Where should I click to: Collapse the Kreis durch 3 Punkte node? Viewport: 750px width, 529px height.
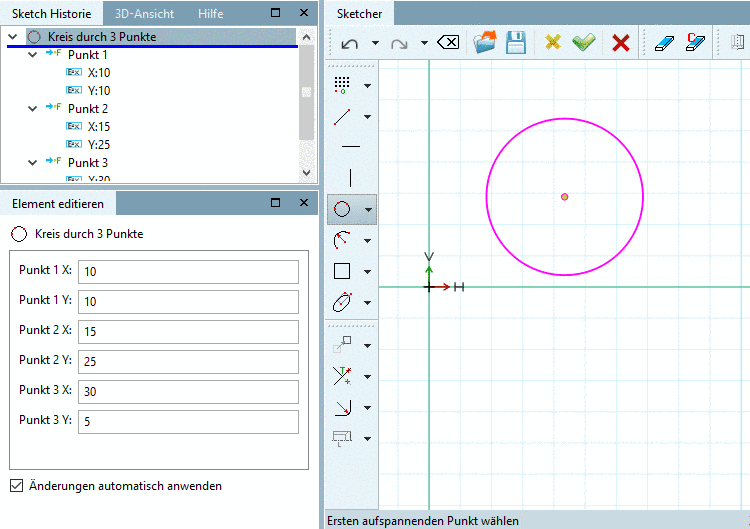[x=13, y=37]
